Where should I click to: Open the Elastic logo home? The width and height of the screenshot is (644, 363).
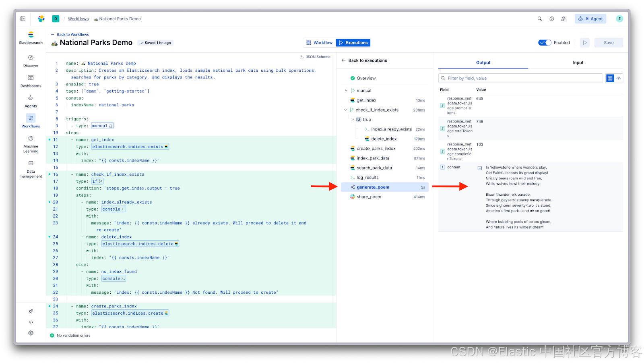click(x=41, y=19)
